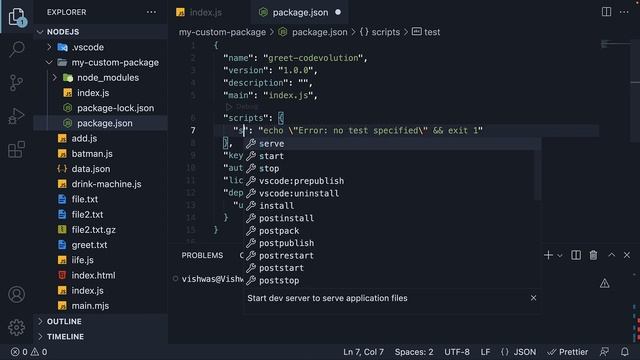Click the errors and warnings status indicator

(x=29, y=352)
